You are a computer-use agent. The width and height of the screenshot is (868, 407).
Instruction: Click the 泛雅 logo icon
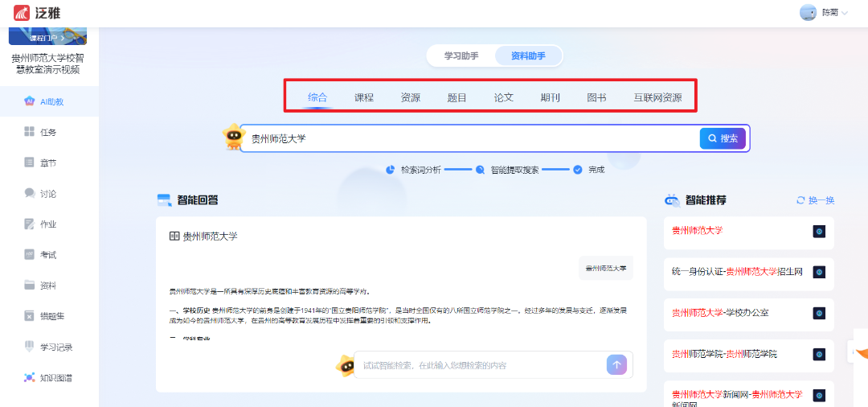coord(22,12)
